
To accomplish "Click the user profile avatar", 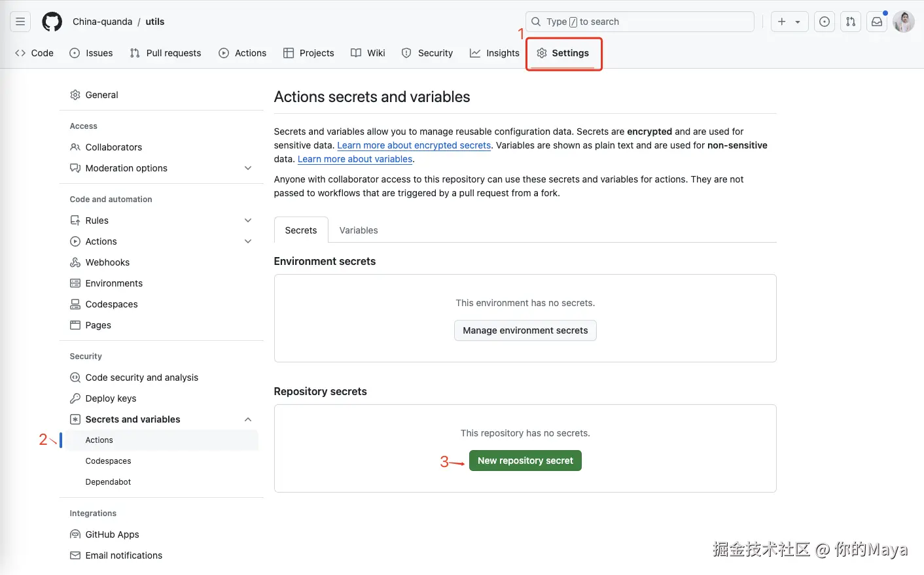I will click(x=904, y=22).
